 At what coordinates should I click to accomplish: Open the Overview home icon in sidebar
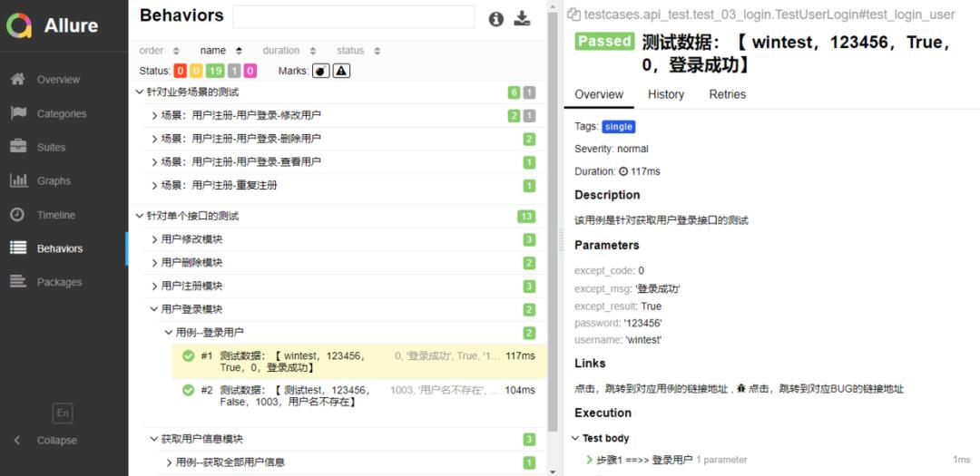coord(18,80)
